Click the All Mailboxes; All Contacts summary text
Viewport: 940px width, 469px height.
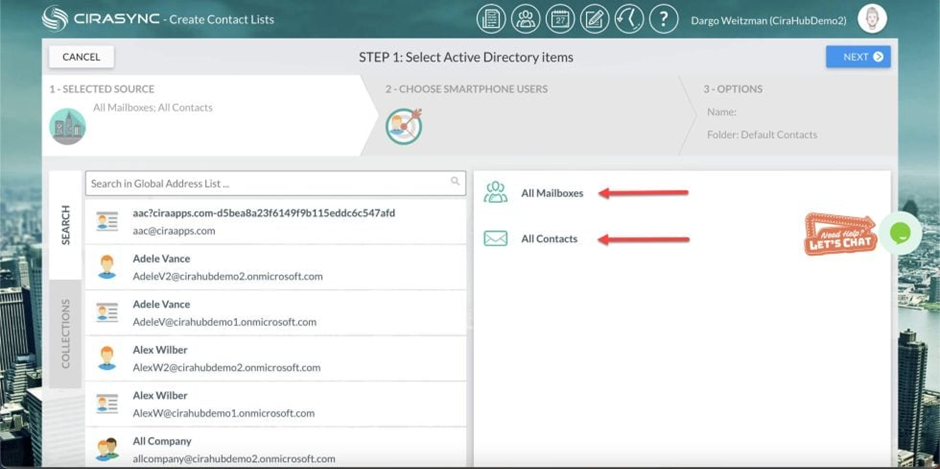[x=153, y=108]
